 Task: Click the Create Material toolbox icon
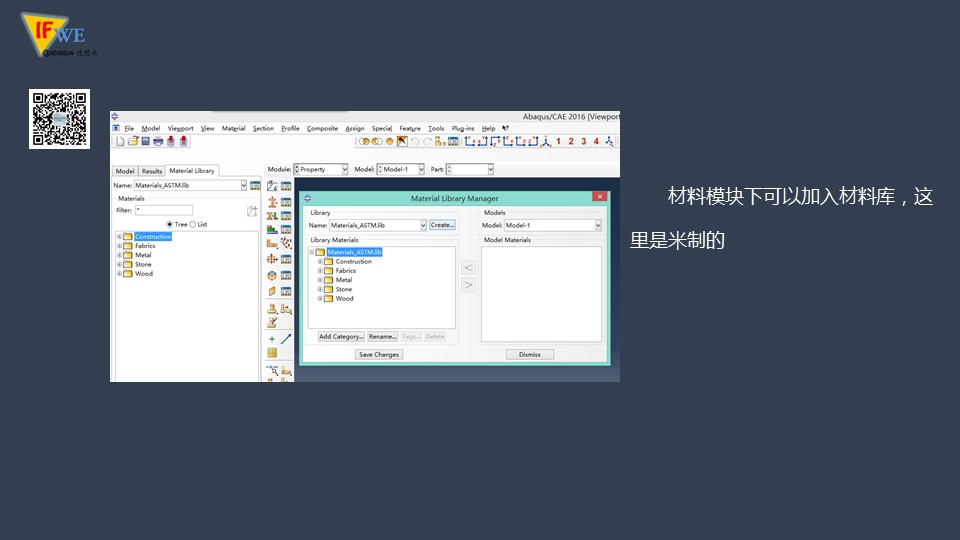click(272, 186)
